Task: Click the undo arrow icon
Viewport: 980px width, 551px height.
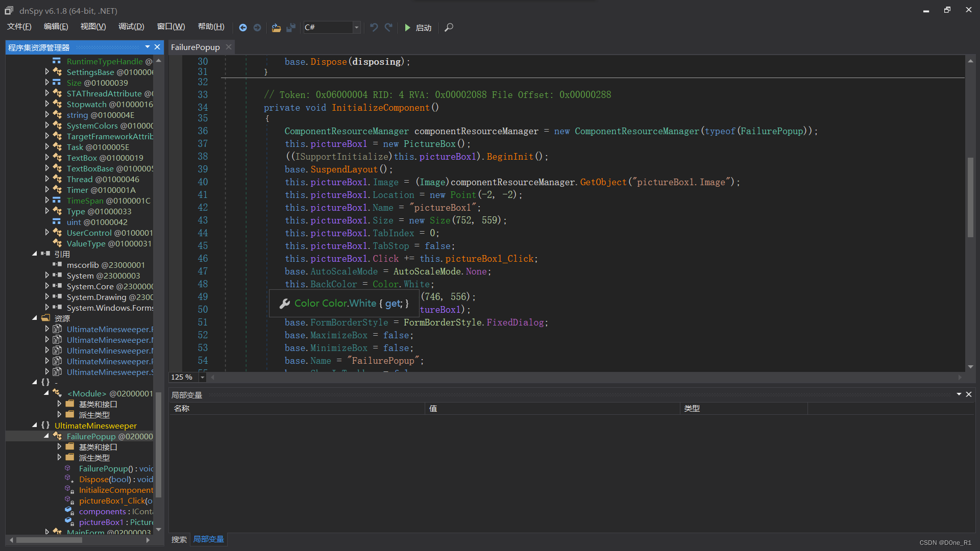Action: pyautogui.click(x=374, y=28)
